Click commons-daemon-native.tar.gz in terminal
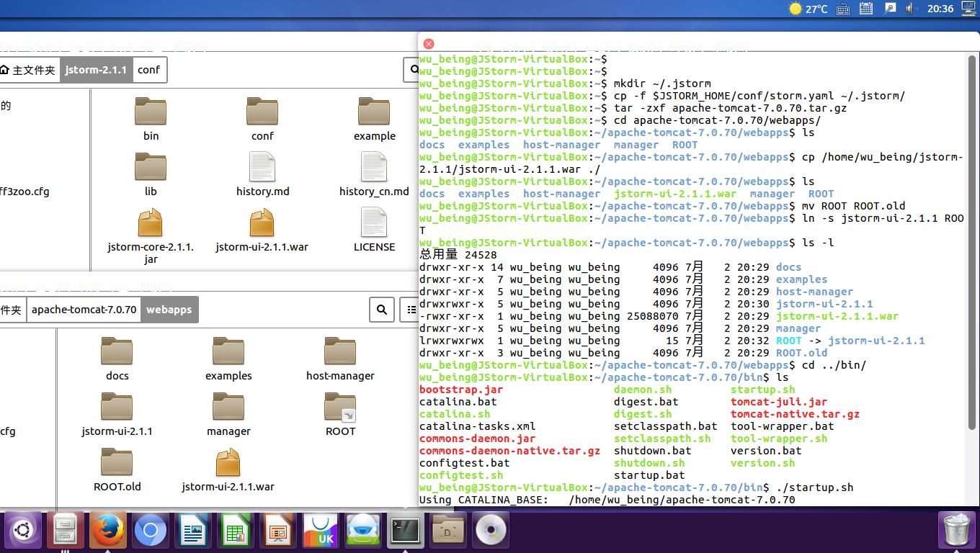980x553 pixels. (x=509, y=451)
